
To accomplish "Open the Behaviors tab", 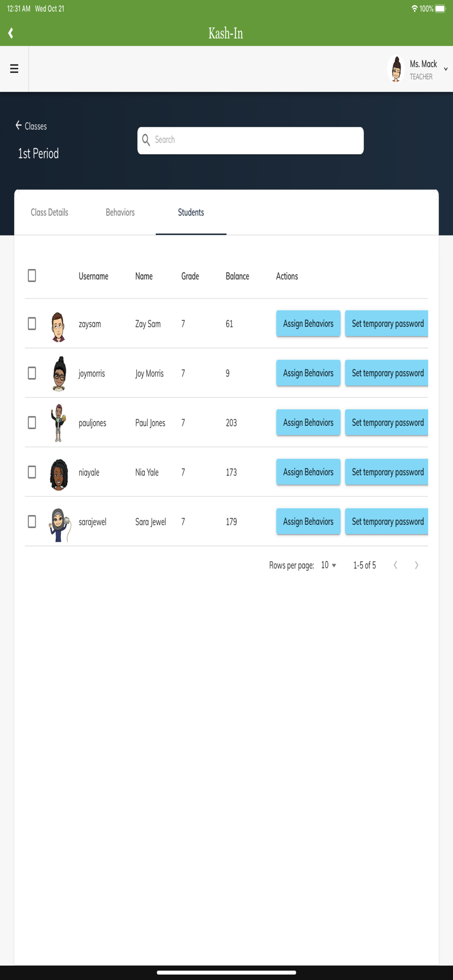I will (x=120, y=212).
